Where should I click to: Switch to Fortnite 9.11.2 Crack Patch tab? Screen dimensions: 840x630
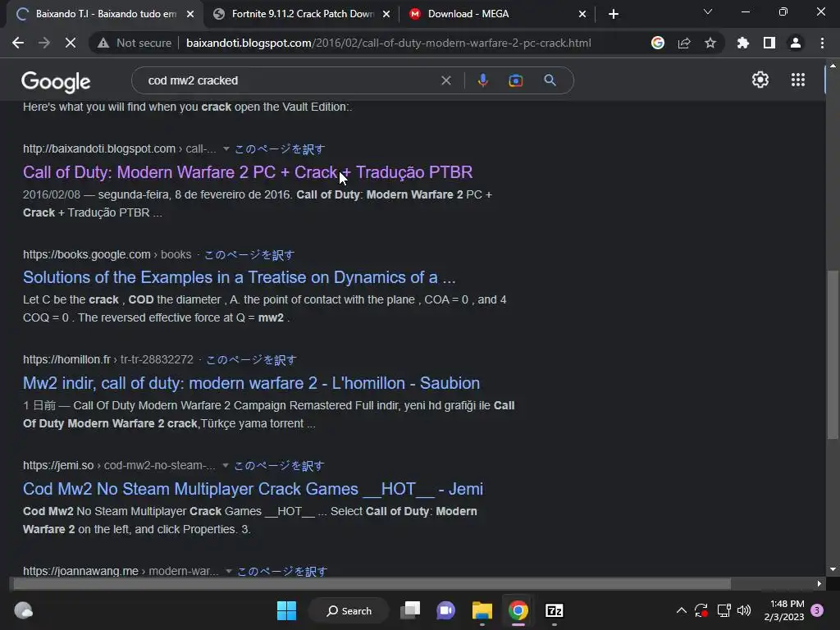tap(301, 14)
